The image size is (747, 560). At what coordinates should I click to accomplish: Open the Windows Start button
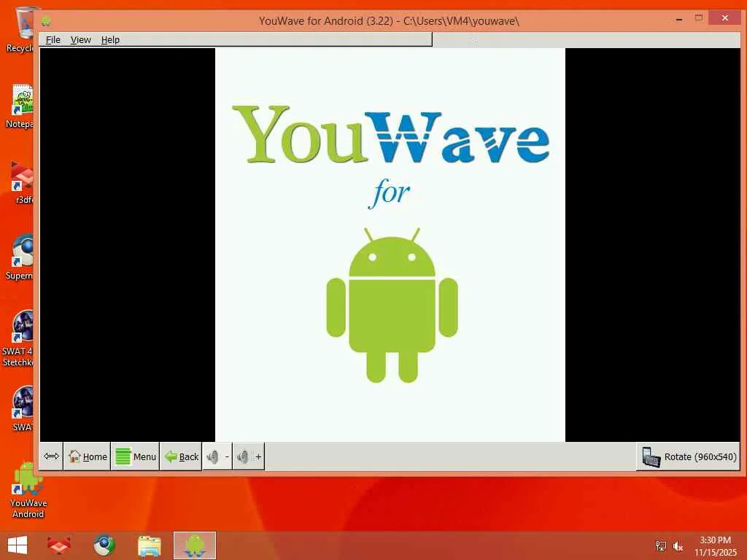tap(18, 545)
